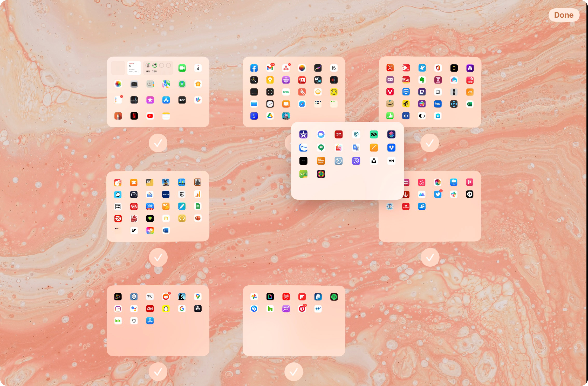This screenshot has height=386, width=588.
Task: Tap the Airbnb icon
Action: [x=422, y=182]
